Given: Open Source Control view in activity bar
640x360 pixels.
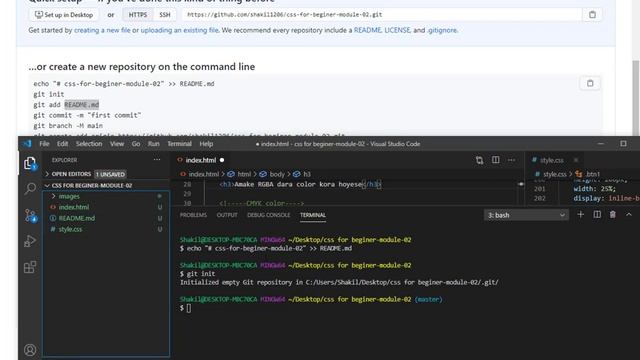Looking at the screenshot, I should [31, 216].
